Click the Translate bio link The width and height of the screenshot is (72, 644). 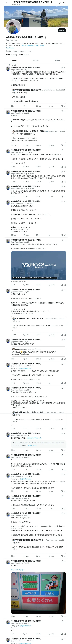pyautogui.click(x=10, y=48)
